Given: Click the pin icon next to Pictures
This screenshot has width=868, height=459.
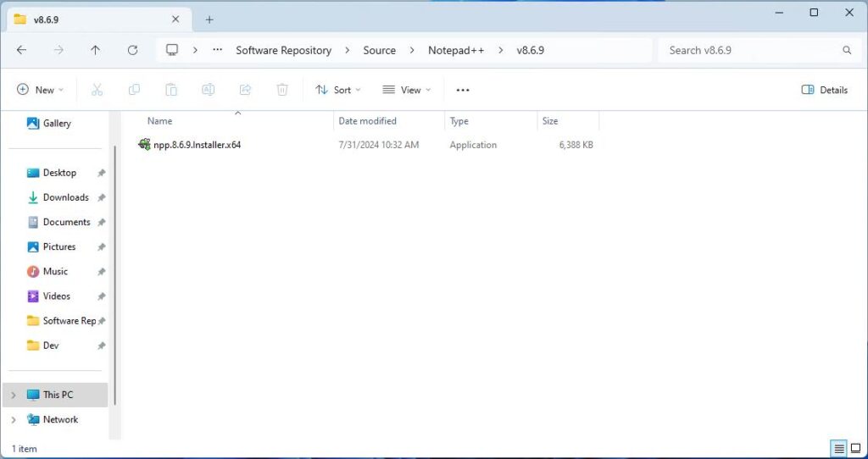Looking at the screenshot, I should point(102,246).
